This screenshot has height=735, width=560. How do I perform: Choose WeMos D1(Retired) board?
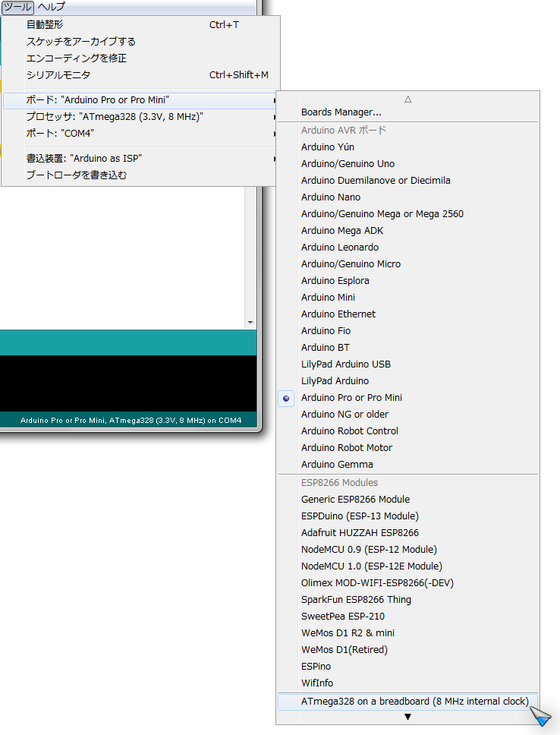(x=407, y=650)
